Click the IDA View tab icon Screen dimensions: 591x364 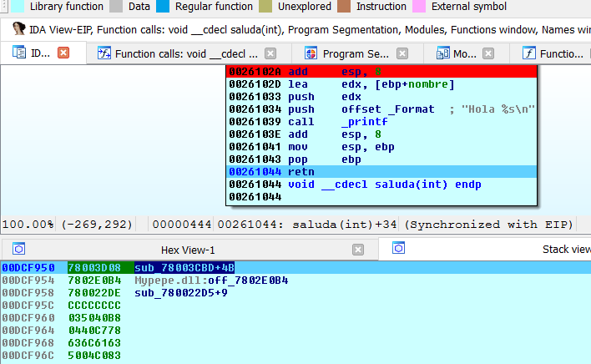click(20, 53)
